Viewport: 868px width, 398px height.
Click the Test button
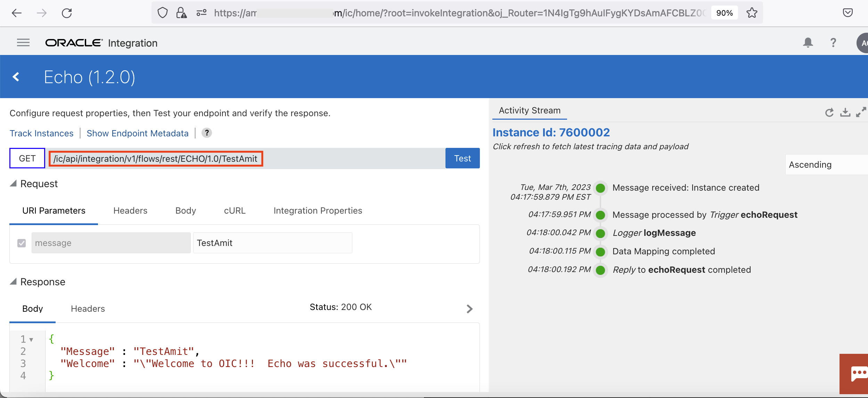(x=462, y=158)
